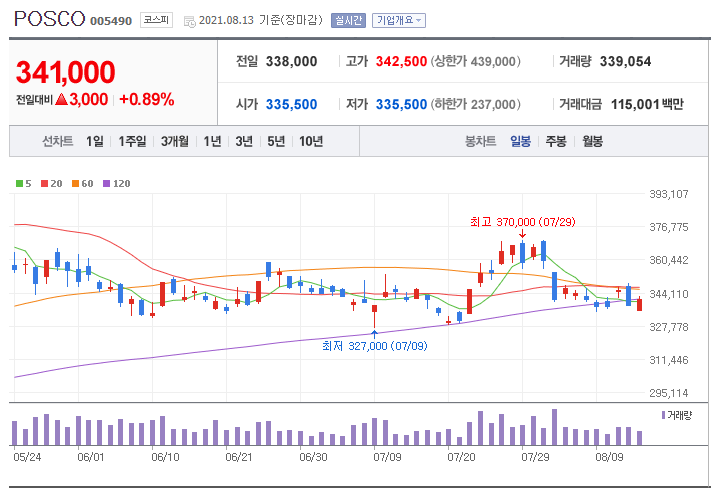Click the current price 341,000

point(66,73)
